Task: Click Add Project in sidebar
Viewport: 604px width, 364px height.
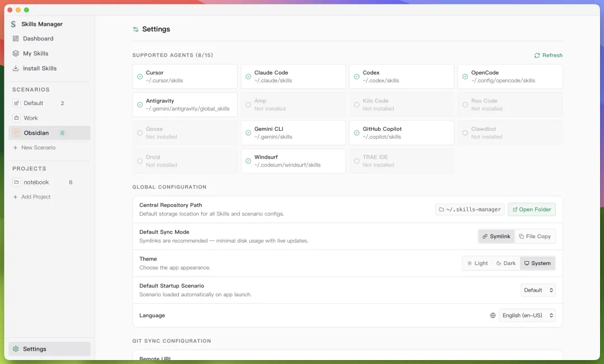Action: tap(32, 197)
